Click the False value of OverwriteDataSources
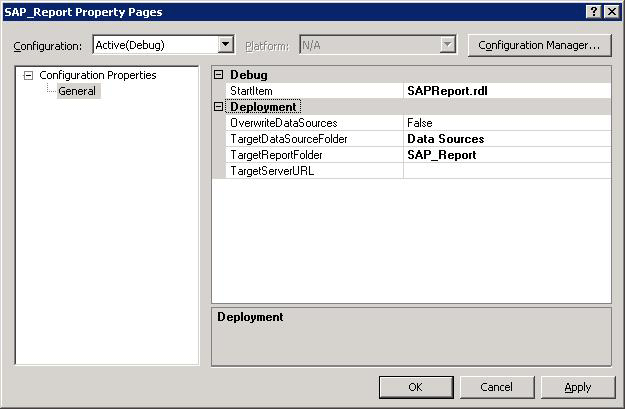The width and height of the screenshot is (625, 409). (507, 123)
